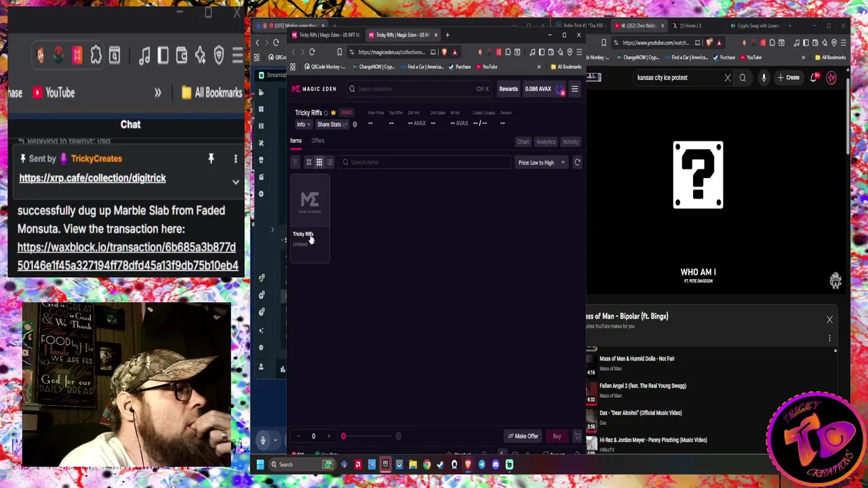The height and width of the screenshot is (488, 868).
Task: Open pinned message three-dot options
Action: pyautogui.click(x=235, y=159)
